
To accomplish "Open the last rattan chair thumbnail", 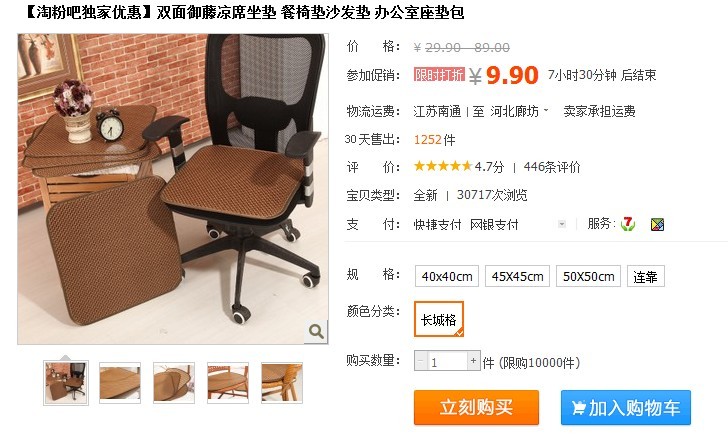I will [282, 383].
